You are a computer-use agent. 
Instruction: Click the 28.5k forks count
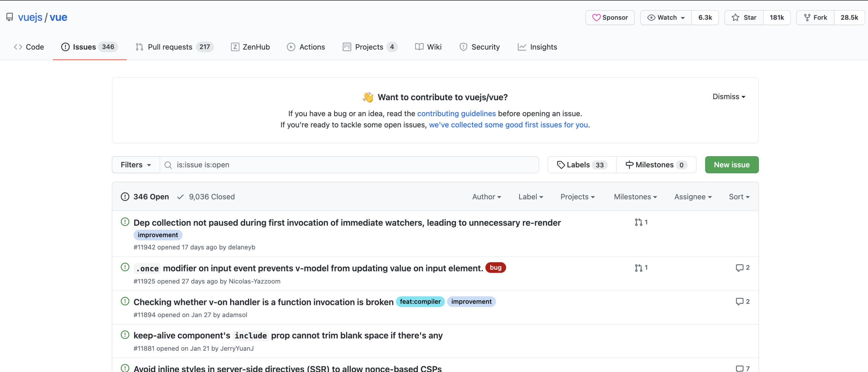tap(849, 17)
